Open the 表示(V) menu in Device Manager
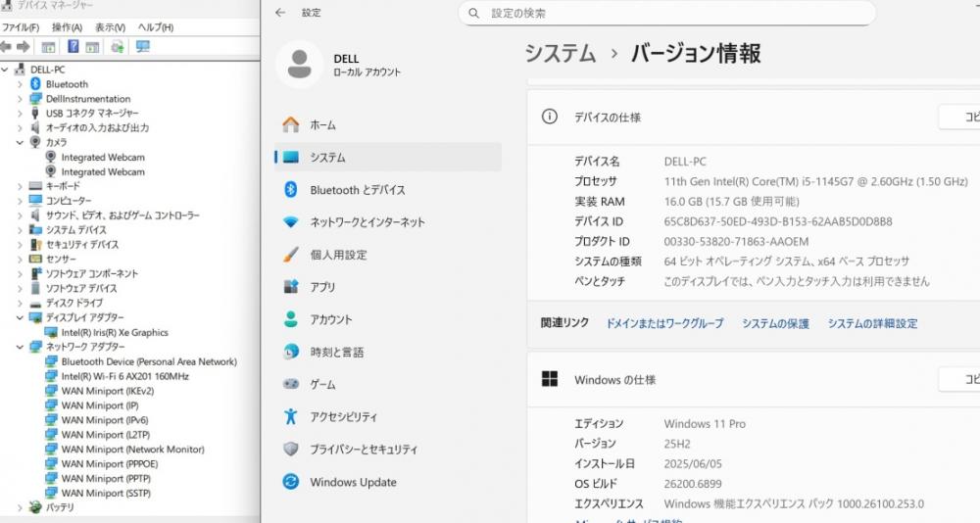The width and height of the screenshot is (980, 523). [x=110, y=27]
